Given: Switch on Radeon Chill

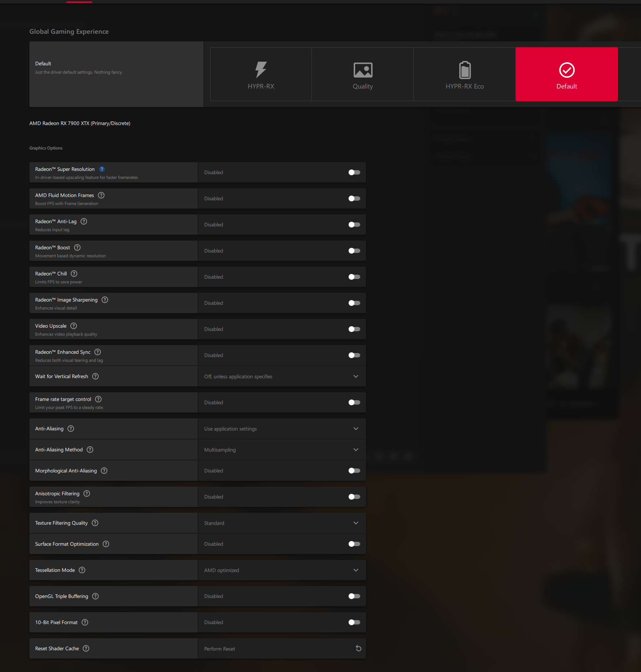Looking at the screenshot, I should tap(354, 277).
